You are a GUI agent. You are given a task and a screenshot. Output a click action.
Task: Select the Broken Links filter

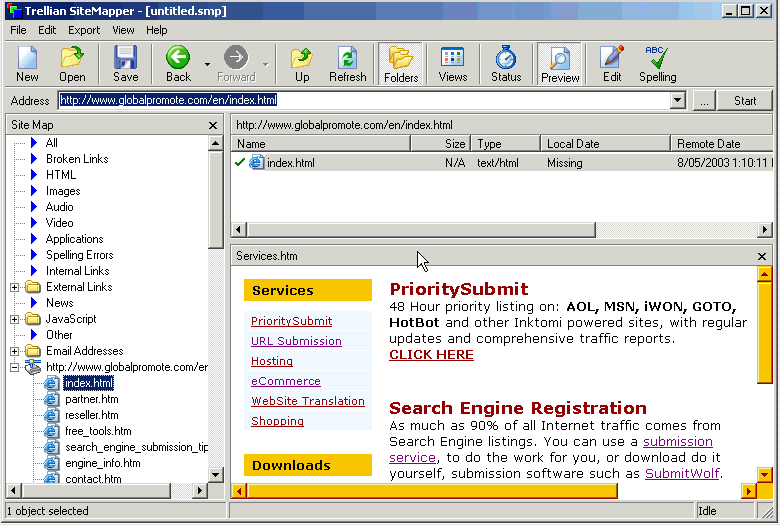[77, 159]
